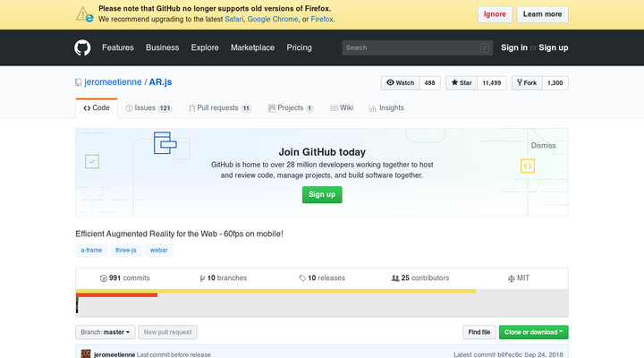Open the Safari upgrade link
The height and width of the screenshot is (358, 644).
pyautogui.click(x=234, y=20)
